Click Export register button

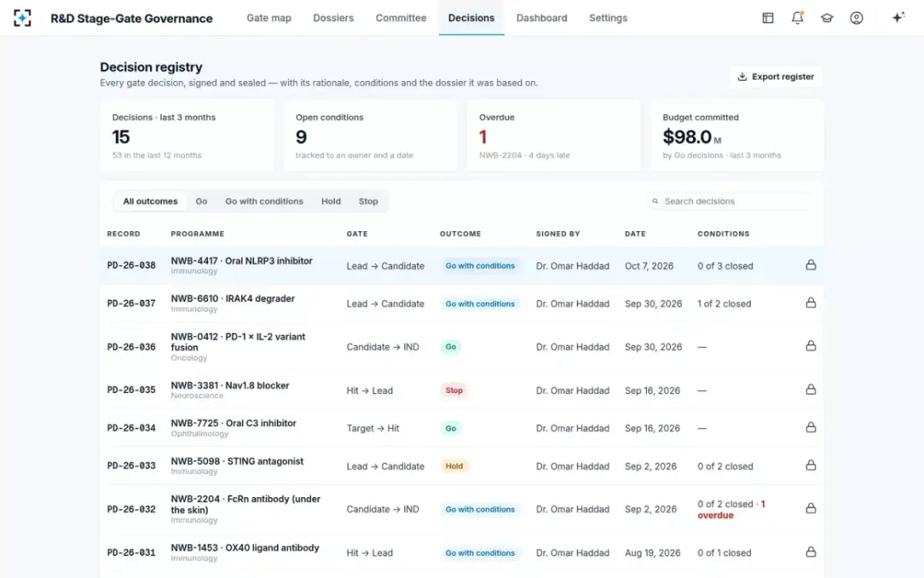click(776, 77)
